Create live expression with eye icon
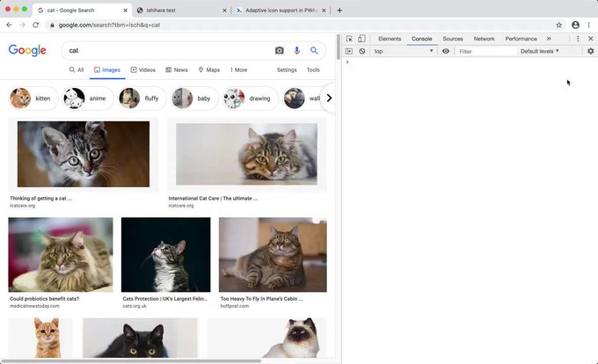The height and width of the screenshot is (364, 598). coord(446,51)
